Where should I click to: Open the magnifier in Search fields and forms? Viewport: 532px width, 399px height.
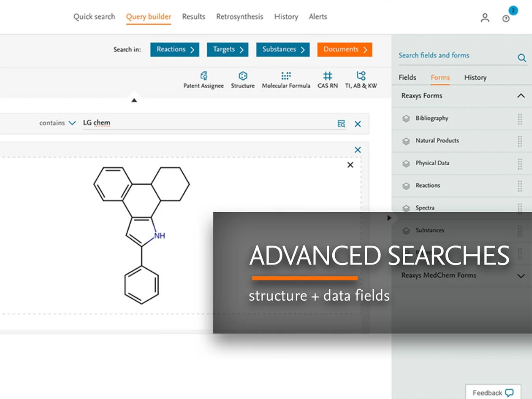point(522,58)
